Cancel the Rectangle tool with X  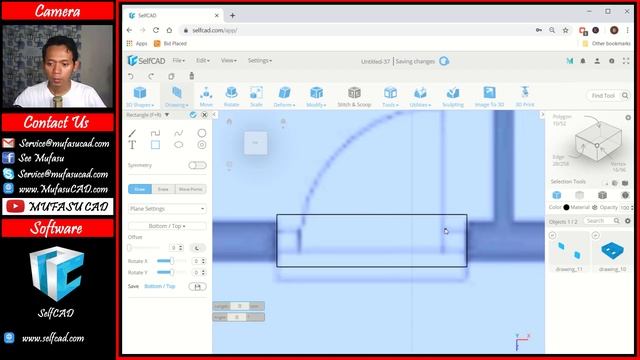coord(204,115)
